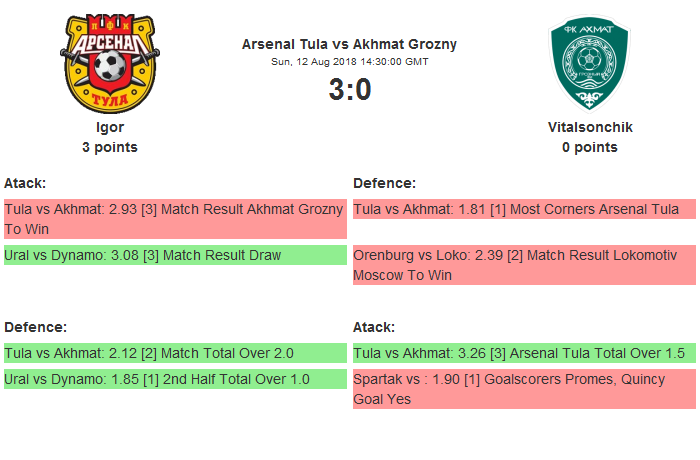Click Vitalsonchik's 0 points label
700x460 pixels.
coord(589,147)
